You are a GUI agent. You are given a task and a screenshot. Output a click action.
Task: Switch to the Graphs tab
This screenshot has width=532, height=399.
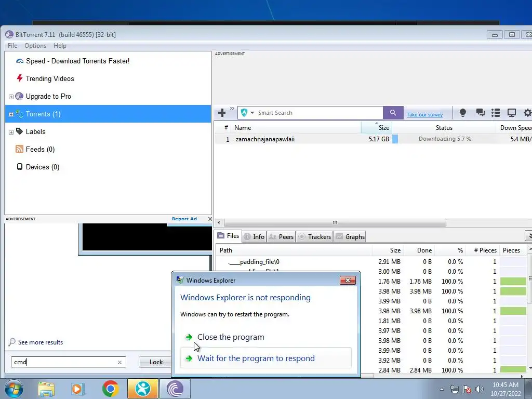tap(350, 236)
